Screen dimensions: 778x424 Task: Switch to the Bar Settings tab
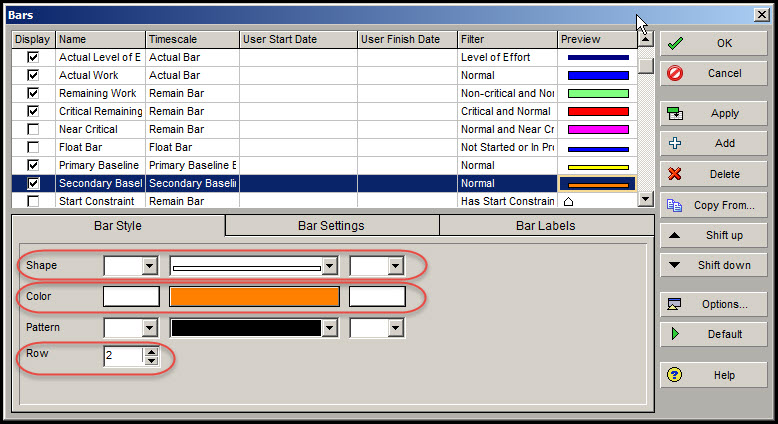click(331, 226)
